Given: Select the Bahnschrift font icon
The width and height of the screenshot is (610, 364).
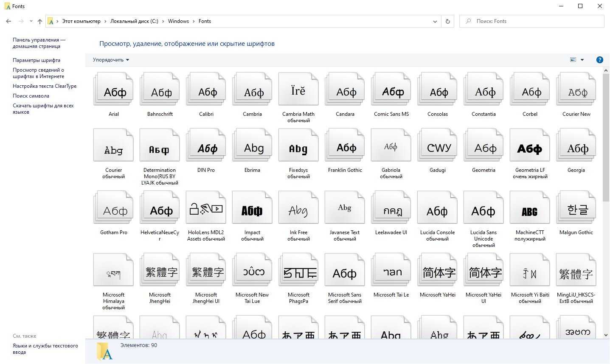Looking at the screenshot, I should 160,89.
